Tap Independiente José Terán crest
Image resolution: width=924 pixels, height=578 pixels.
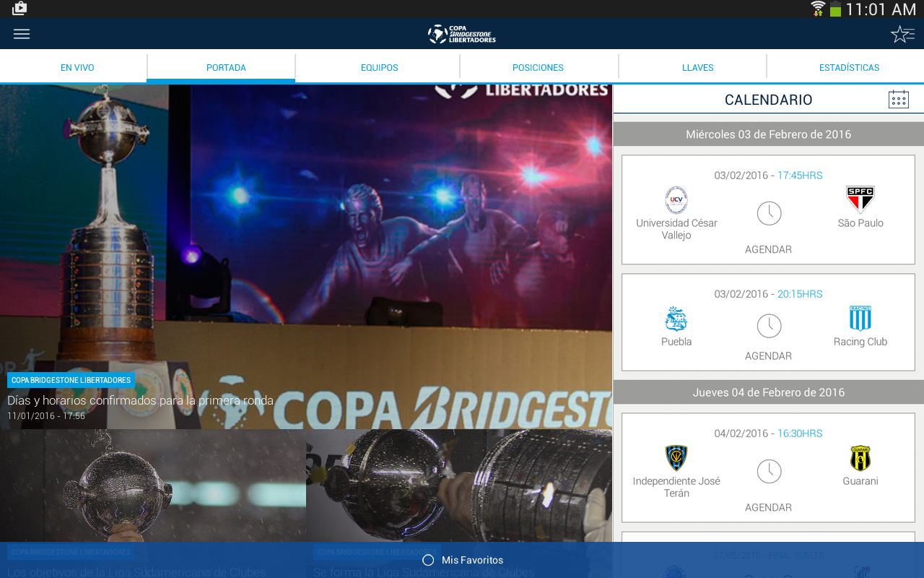(676, 458)
